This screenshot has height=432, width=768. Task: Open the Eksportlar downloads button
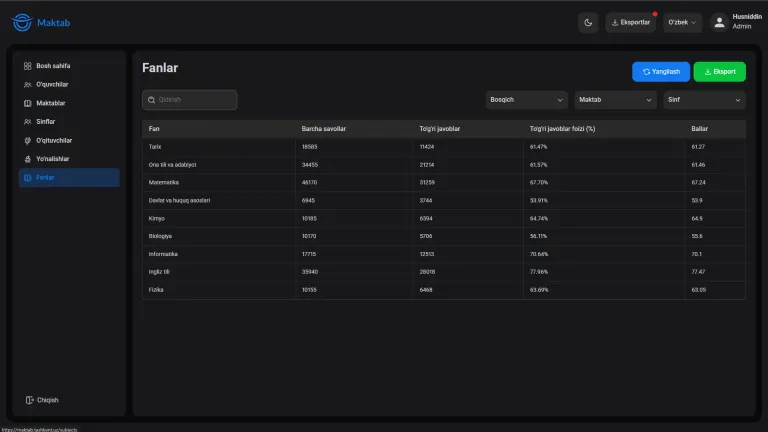pos(630,23)
